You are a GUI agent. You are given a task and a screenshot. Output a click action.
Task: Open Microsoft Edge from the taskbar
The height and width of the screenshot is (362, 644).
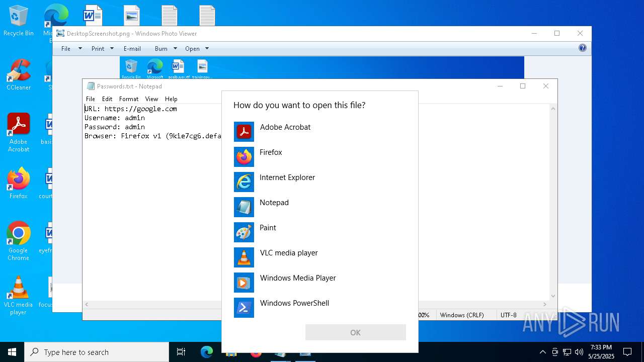207,352
